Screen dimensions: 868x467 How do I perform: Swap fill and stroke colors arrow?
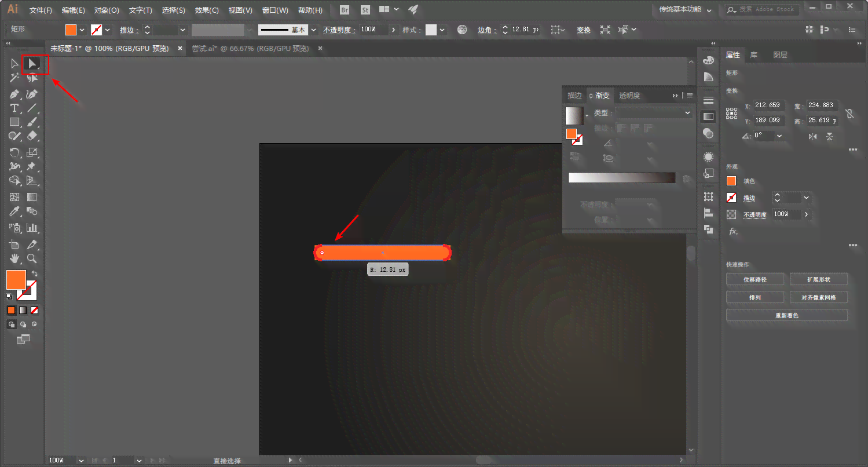pyautogui.click(x=35, y=273)
